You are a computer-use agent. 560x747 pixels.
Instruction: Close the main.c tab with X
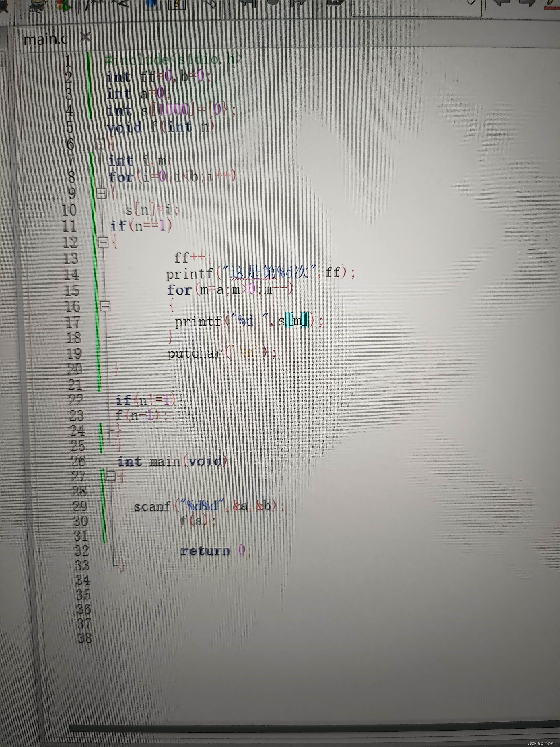tap(86, 37)
